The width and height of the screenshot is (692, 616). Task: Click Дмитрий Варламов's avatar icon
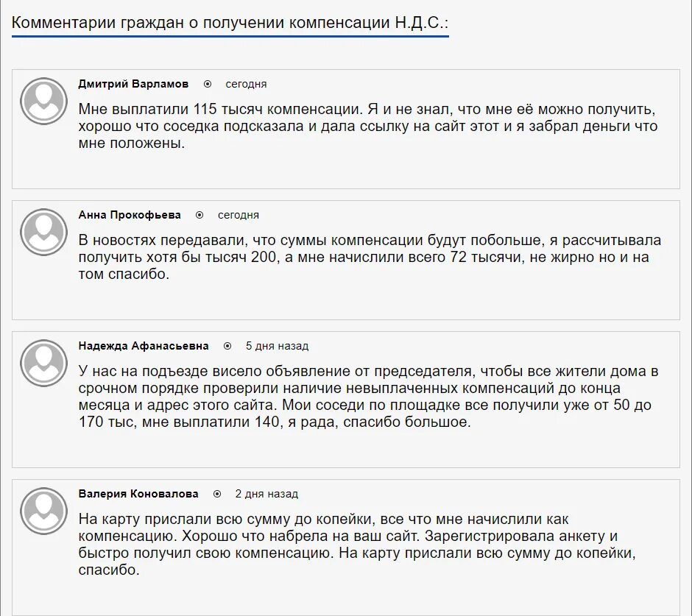(x=43, y=101)
